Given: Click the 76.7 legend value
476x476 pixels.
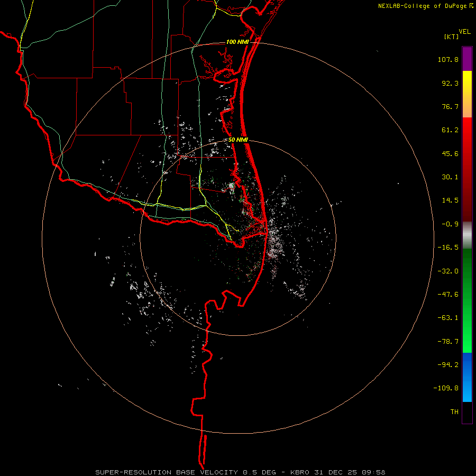Looking at the screenshot, I should 450,106.
